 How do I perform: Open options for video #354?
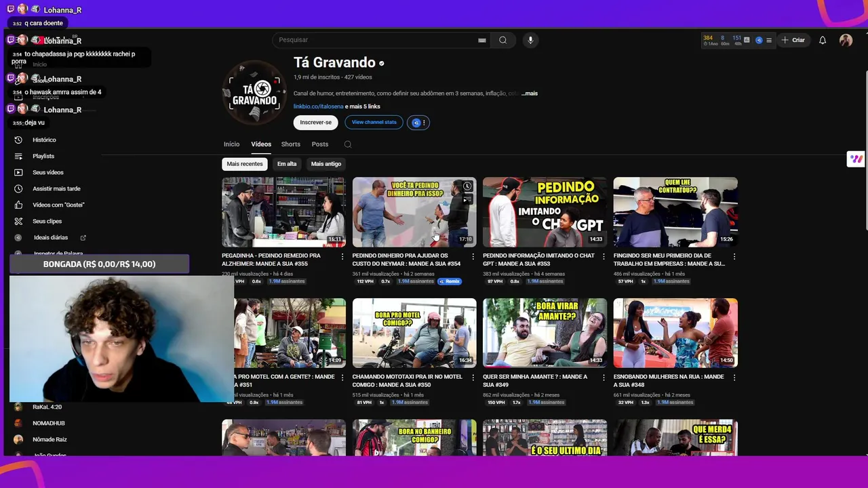473,257
